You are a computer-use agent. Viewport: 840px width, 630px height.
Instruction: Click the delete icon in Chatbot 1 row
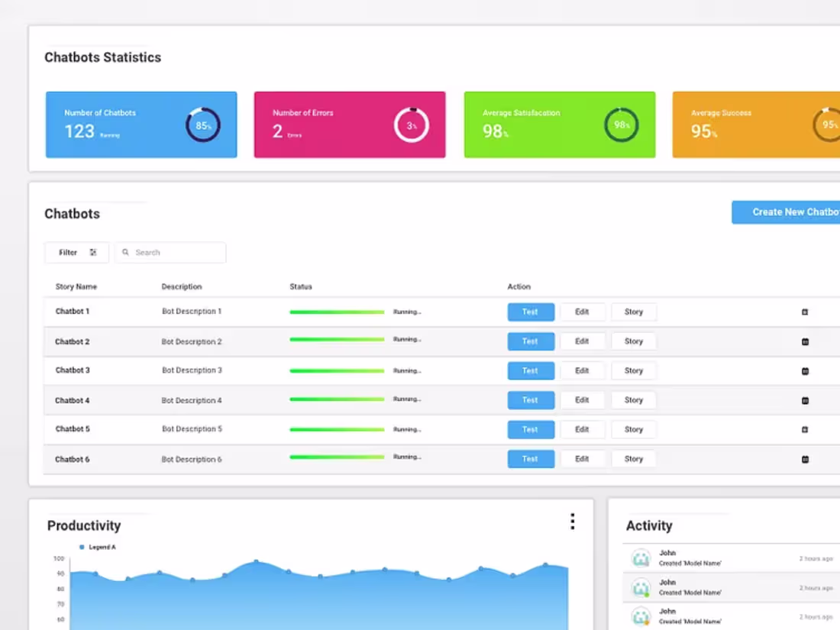click(x=805, y=312)
